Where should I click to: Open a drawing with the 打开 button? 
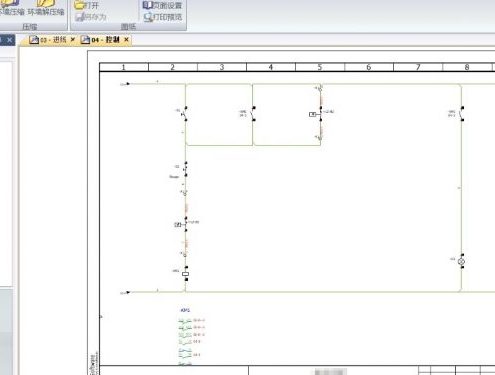click(86, 5)
